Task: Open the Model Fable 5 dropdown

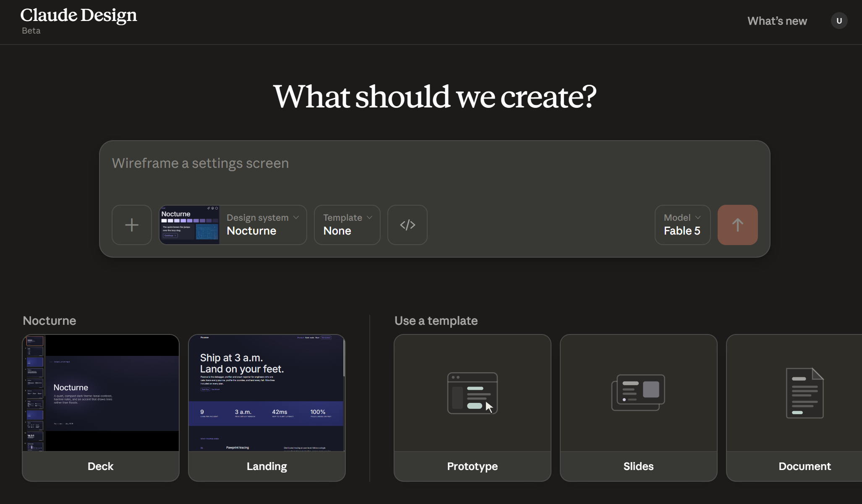Action: coord(683,225)
